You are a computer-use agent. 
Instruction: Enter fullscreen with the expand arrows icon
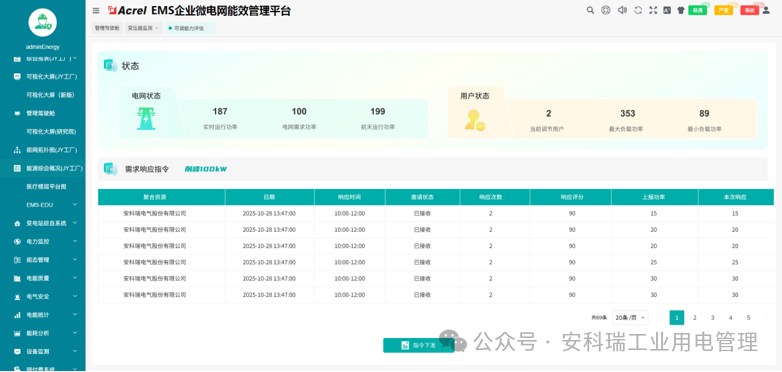653,10
